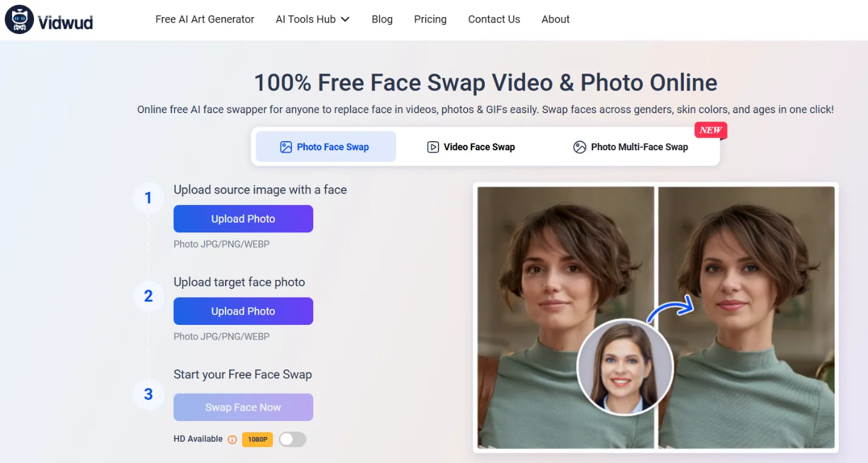Image resolution: width=868 pixels, height=463 pixels.
Task: Click the Swap Face Now button
Action: click(x=243, y=408)
